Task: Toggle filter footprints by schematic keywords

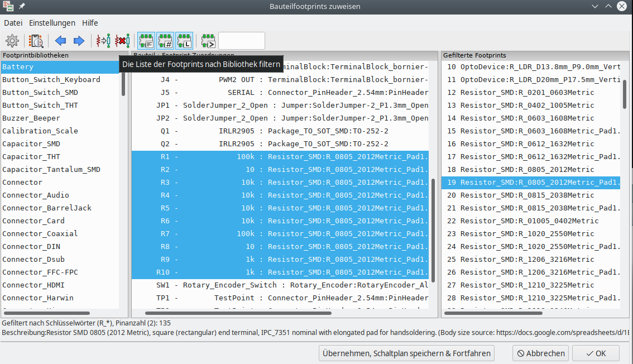Action: pos(146,41)
